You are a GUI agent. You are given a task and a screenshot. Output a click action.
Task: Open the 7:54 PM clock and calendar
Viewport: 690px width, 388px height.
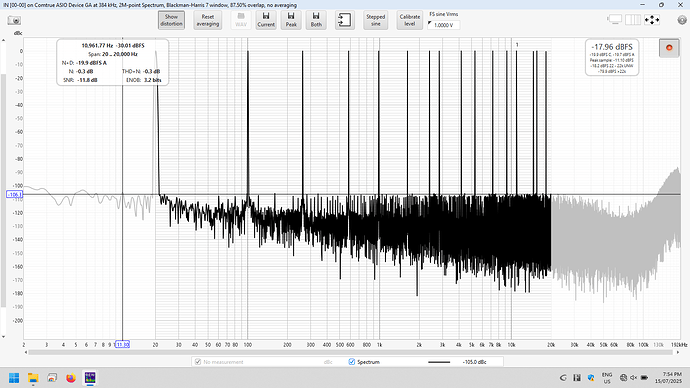668,377
